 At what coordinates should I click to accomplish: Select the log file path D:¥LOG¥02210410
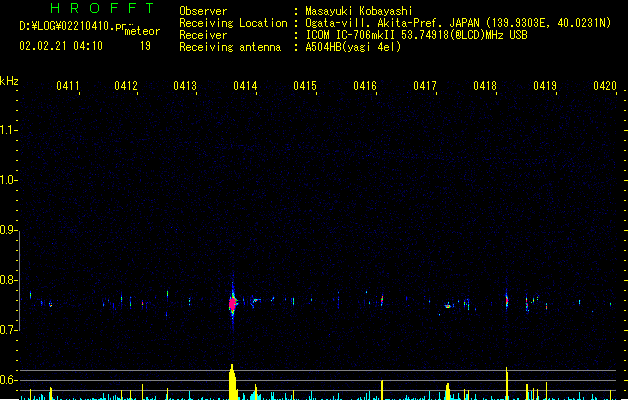[72, 26]
